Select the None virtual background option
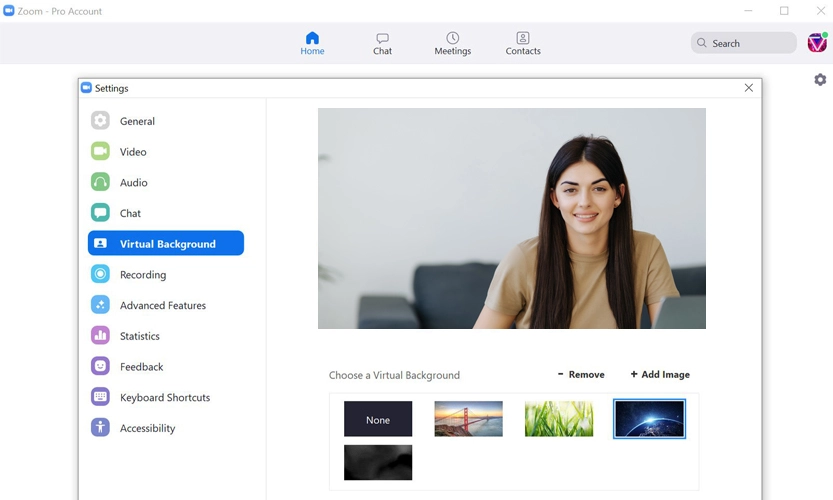The image size is (833, 500). click(378, 419)
